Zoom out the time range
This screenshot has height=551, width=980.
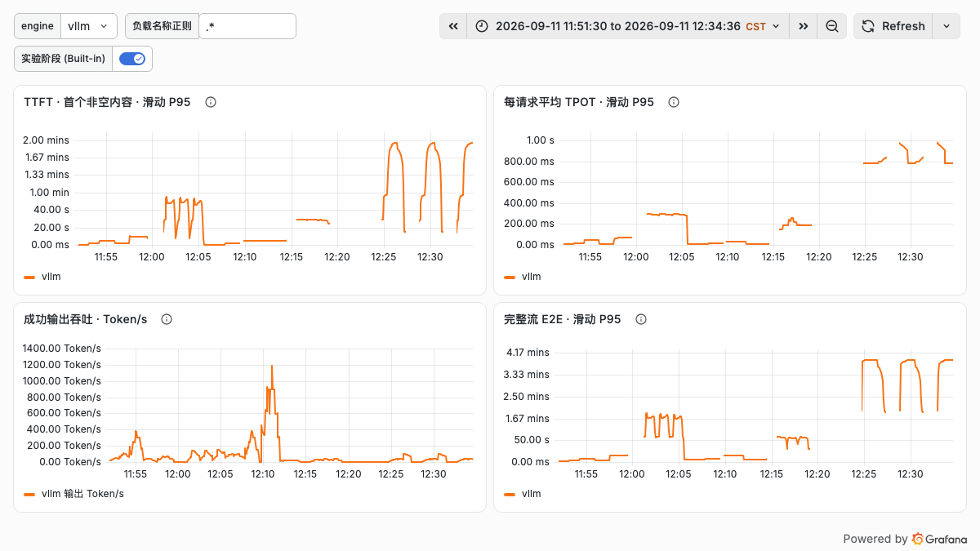point(831,26)
